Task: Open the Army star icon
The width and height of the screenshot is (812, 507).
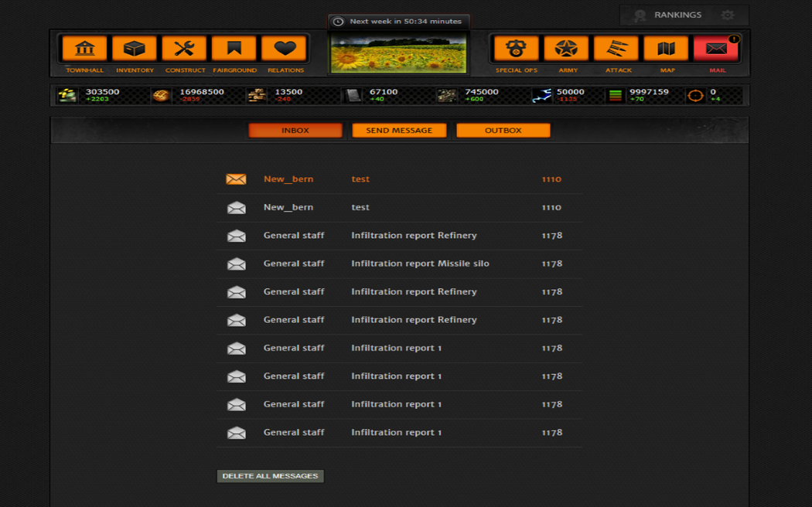Action: click(x=566, y=49)
